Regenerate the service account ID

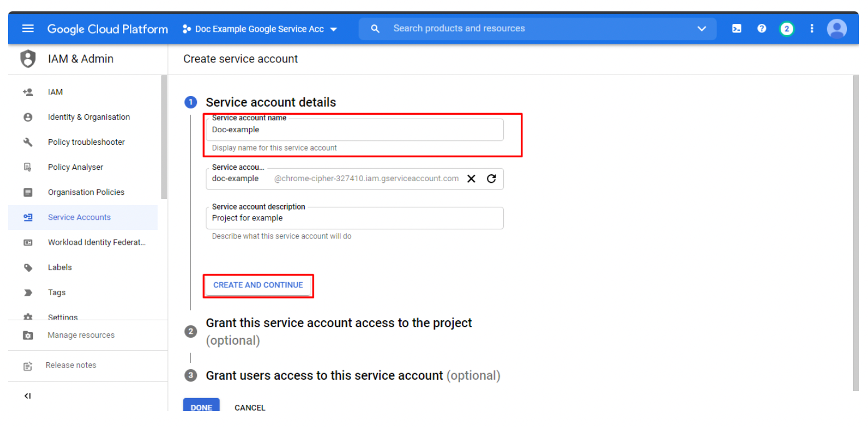(x=491, y=178)
